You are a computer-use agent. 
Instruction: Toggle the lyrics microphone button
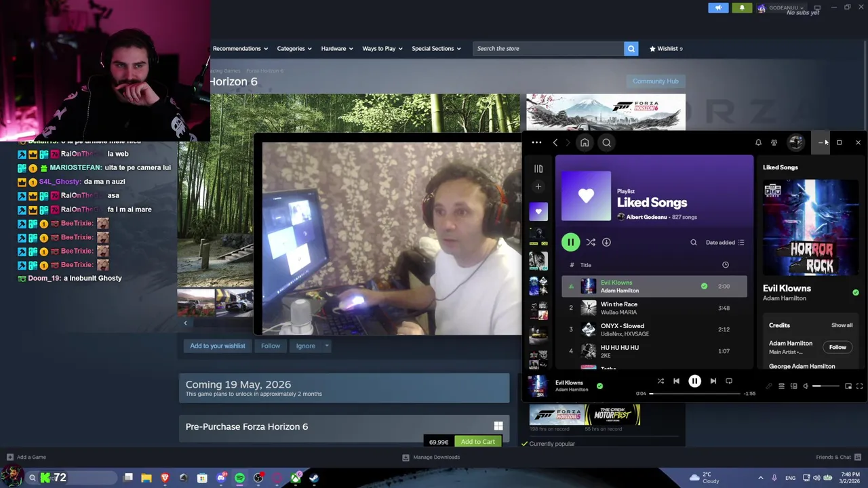point(769,386)
